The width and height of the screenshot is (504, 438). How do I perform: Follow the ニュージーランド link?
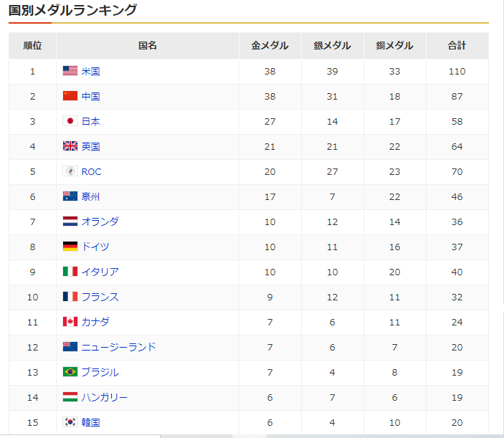(x=118, y=347)
